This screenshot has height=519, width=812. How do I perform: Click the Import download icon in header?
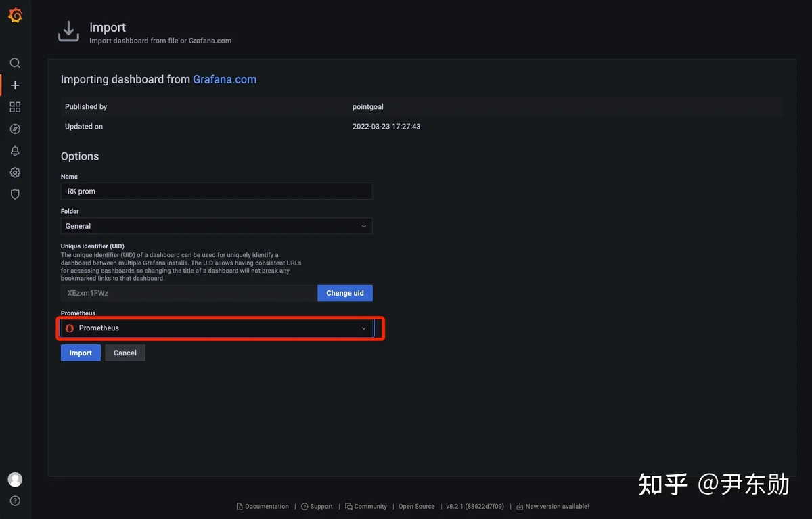(x=68, y=31)
